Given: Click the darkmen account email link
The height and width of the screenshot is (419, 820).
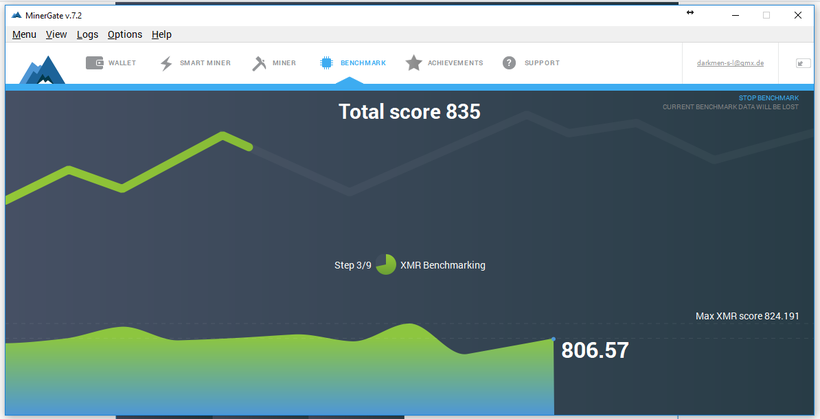Looking at the screenshot, I should [x=730, y=63].
